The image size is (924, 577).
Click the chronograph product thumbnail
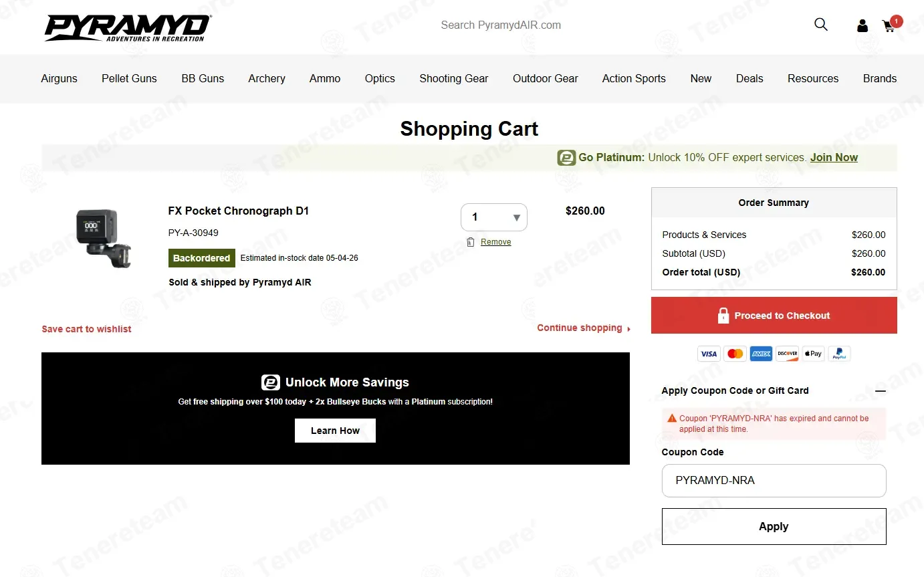point(104,237)
